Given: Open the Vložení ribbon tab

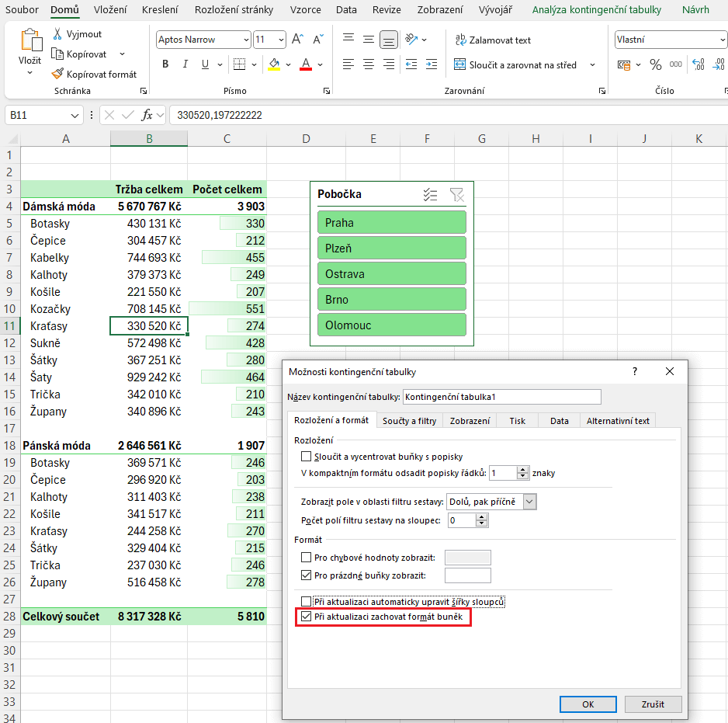Looking at the screenshot, I should click(111, 10).
